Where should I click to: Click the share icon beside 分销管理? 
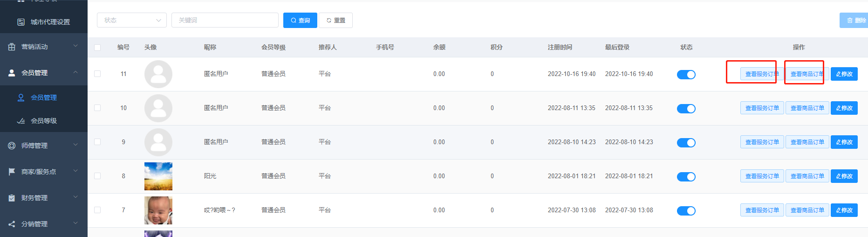pos(12,224)
